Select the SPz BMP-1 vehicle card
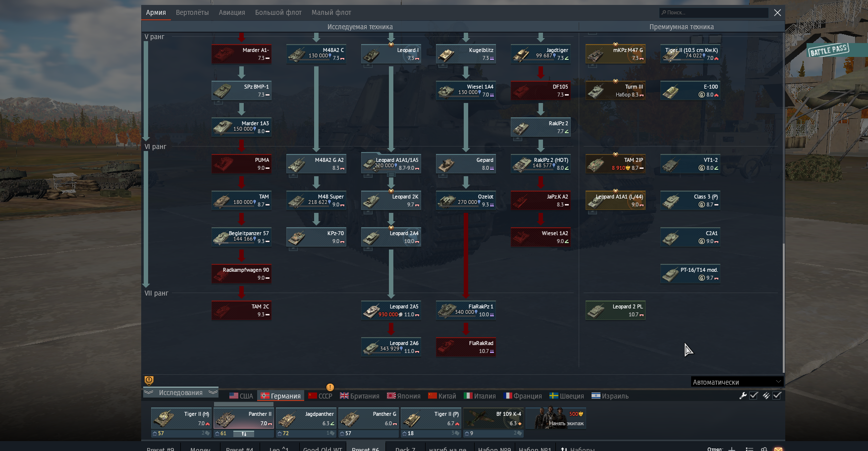Viewport: 868px width, 451px height. (241, 91)
